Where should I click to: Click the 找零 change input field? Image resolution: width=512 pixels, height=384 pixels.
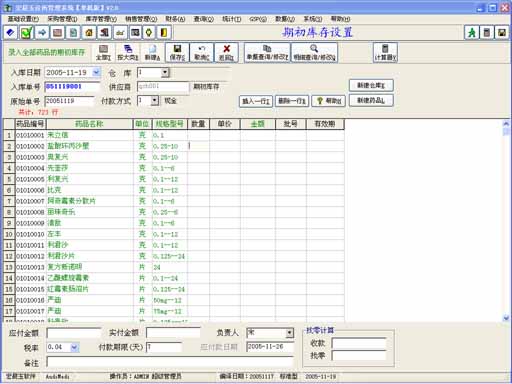(x=359, y=356)
